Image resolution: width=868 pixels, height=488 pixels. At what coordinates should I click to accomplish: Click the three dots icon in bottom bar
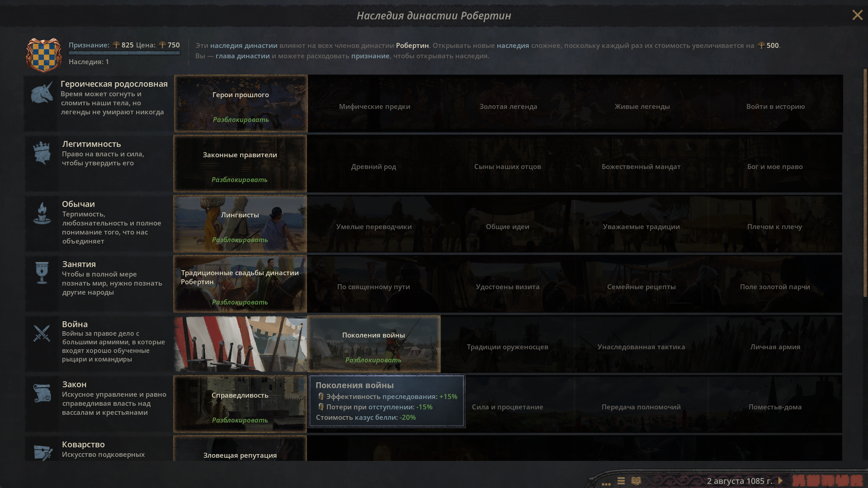click(606, 483)
